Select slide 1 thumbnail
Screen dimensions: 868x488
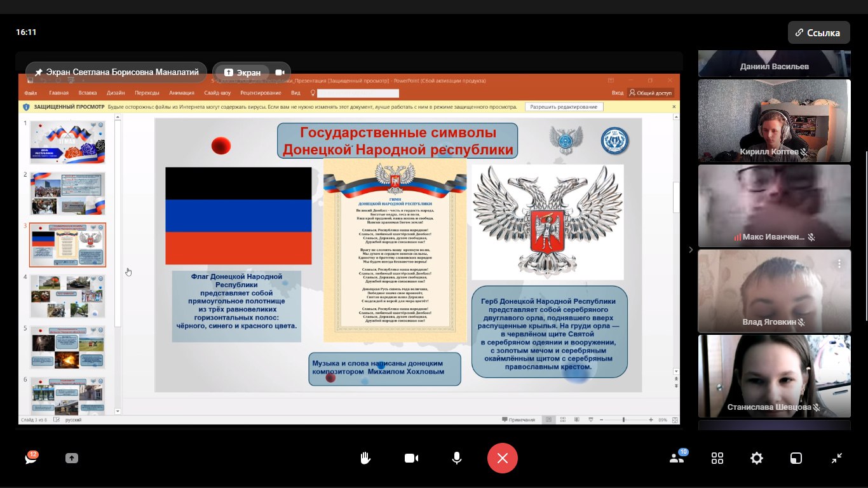pos(67,142)
